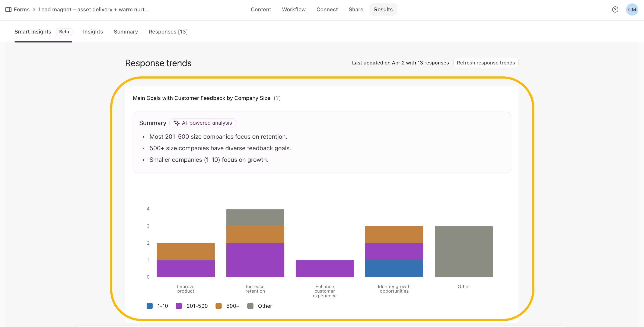Click the blue 1-10 segment in Identify growth bar
Image resolution: width=644 pixels, height=327 pixels.
[x=394, y=268]
